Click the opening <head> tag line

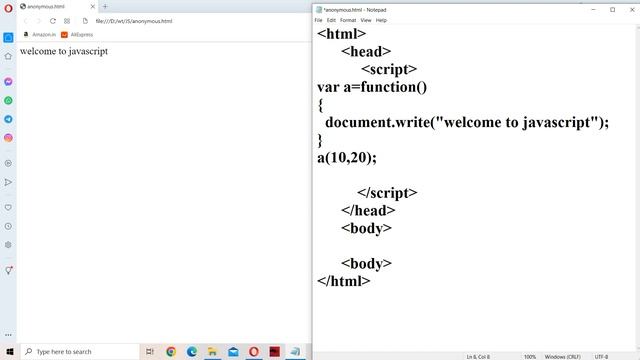point(366,51)
